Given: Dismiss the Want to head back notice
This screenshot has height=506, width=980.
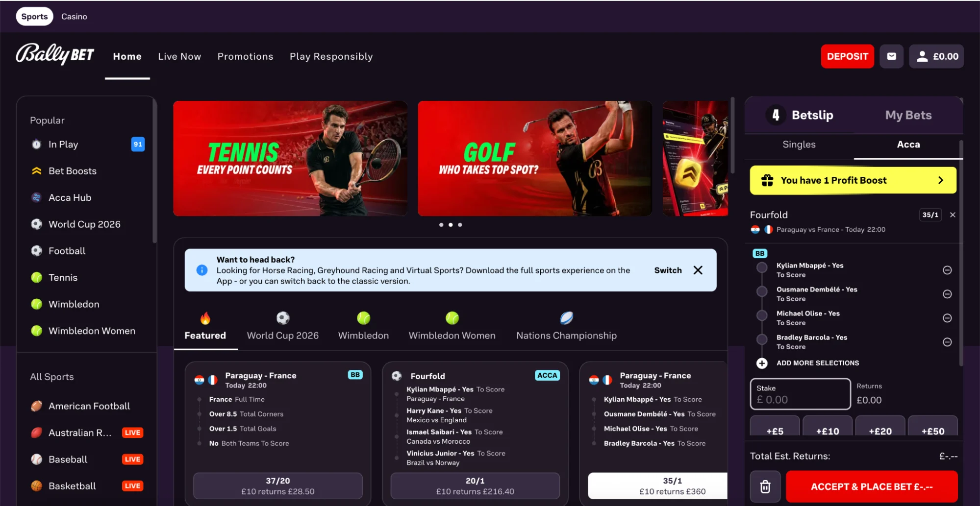Looking at the screenshot, I should point(698,270).
